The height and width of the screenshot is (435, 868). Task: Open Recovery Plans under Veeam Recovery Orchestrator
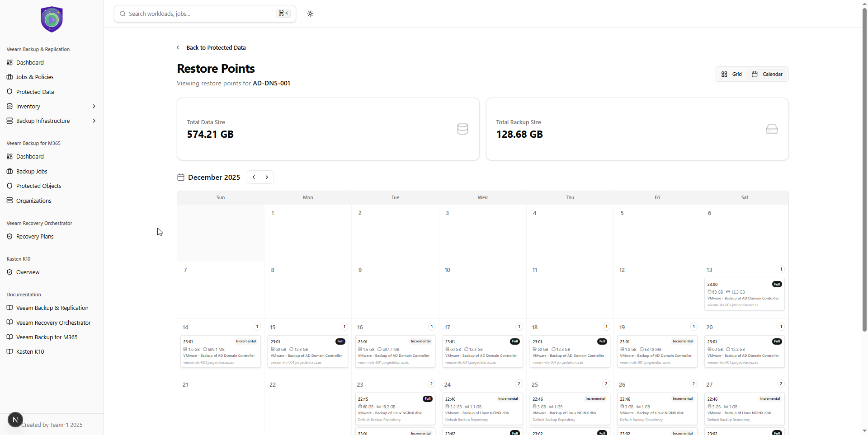coord(35,236)
